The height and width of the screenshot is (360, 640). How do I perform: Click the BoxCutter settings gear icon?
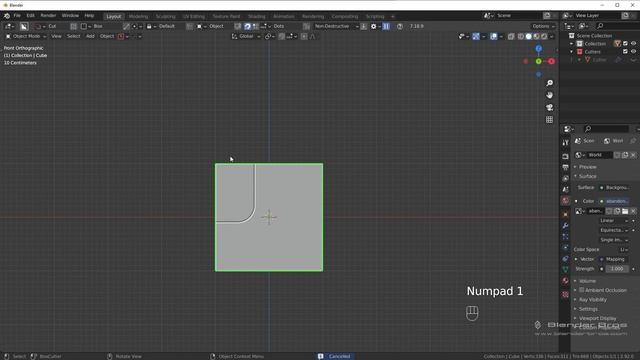pos(373,26)
